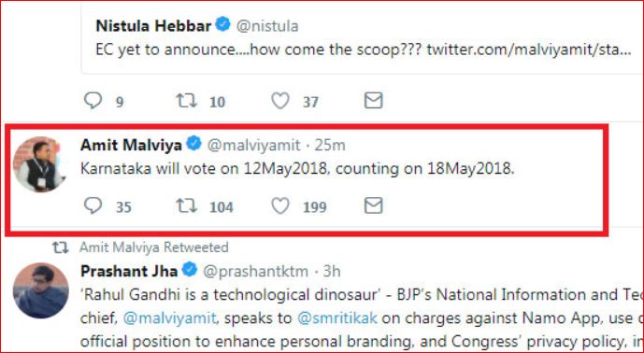Like the tweet with 37 likes
The image size is (644, 353).
[x=280, y=100]
